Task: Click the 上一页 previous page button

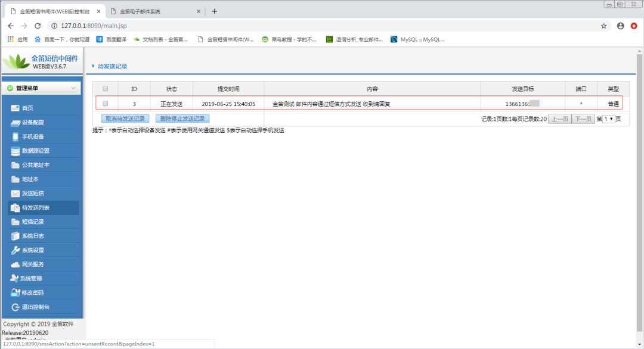Action: click(x=560, y=119)
